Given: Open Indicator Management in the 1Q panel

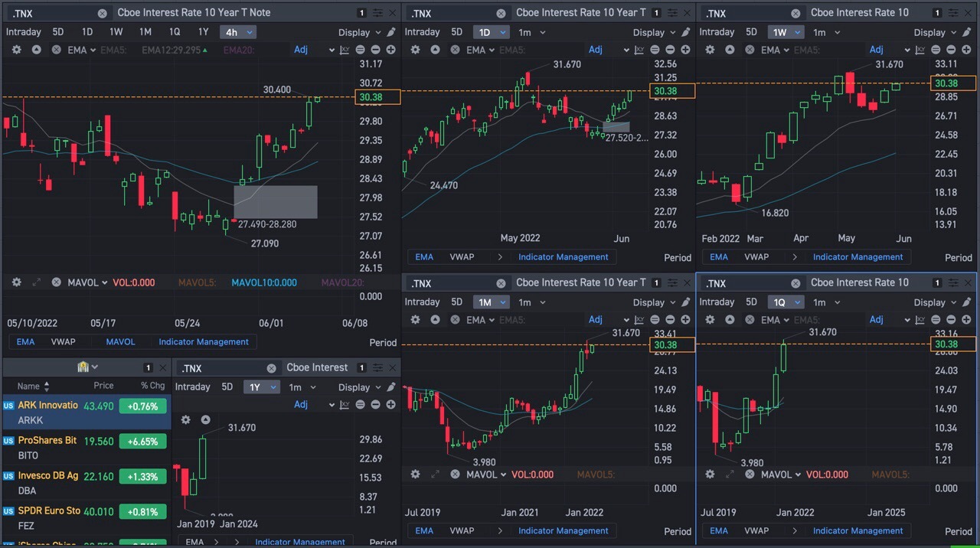Looking at the screenshot, I should click(x=858, y=531).
